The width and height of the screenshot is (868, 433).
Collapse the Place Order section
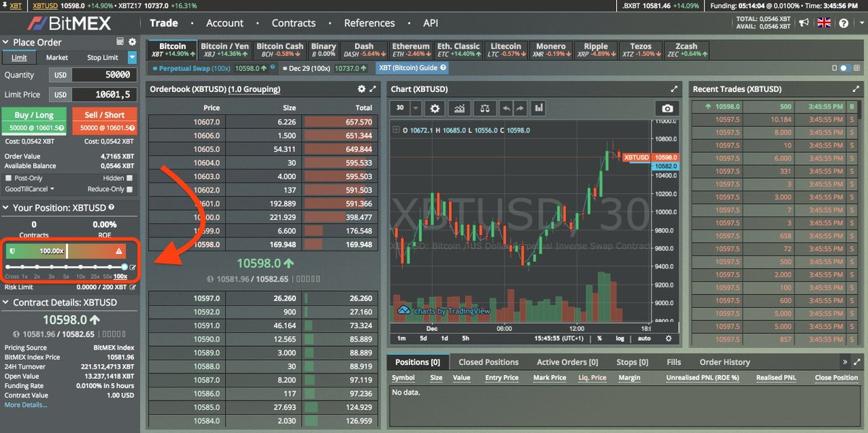click(6, 42)
